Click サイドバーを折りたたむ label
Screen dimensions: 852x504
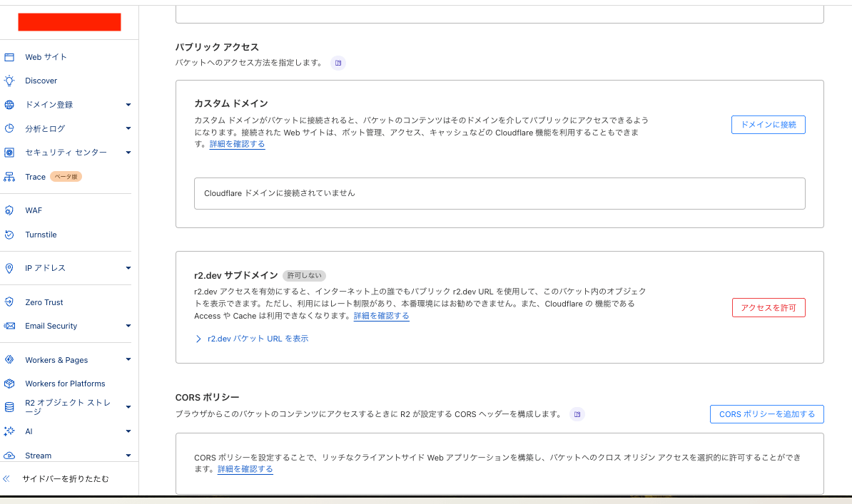66,478
